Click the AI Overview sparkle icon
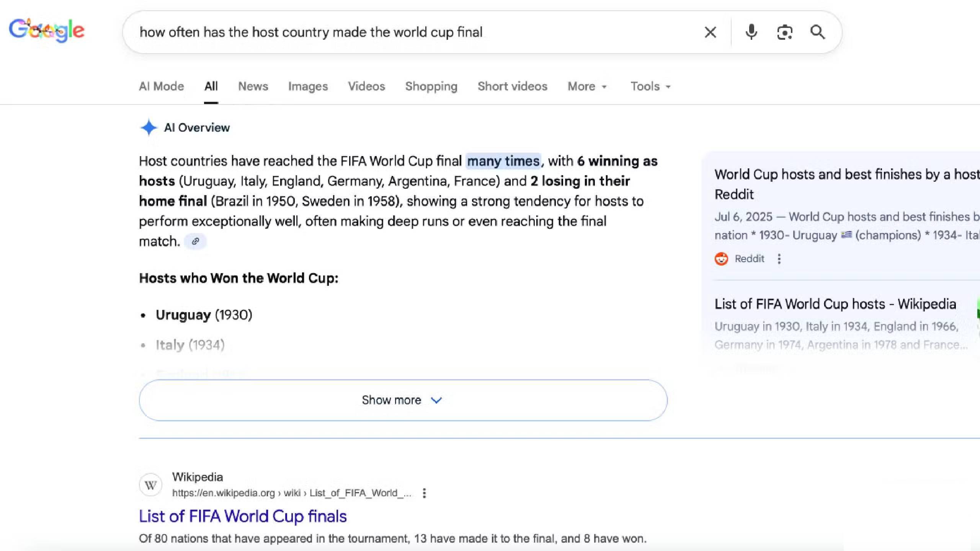The height and width of the screenshot is (551, 980). point(149,127)
